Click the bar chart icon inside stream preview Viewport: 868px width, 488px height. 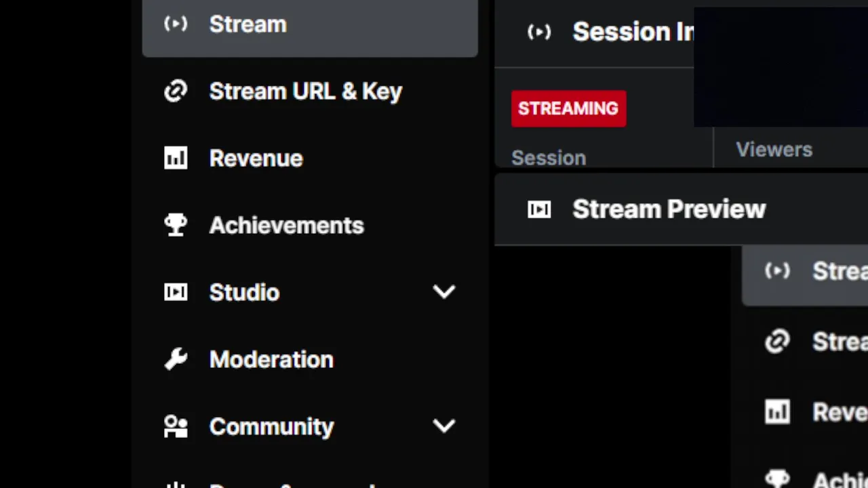pos(777,411)
